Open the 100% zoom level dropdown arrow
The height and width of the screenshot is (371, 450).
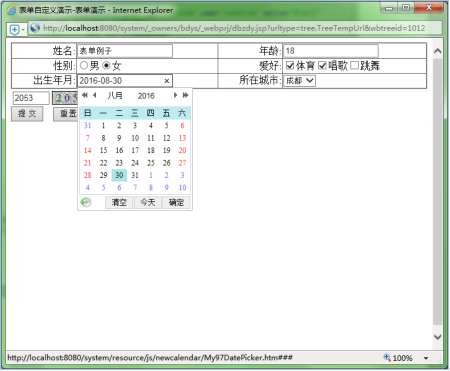426,358
